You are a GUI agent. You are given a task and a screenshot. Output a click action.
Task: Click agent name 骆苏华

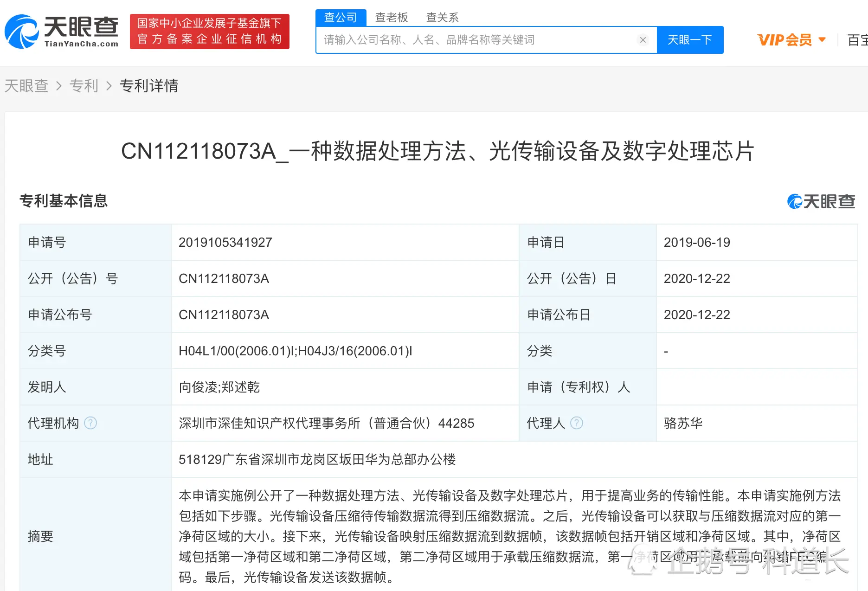683,423
